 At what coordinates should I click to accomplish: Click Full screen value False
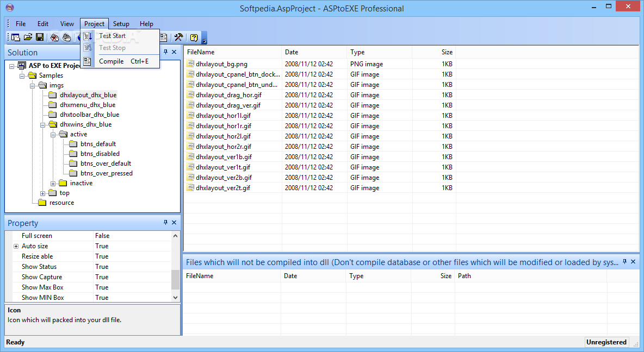tap(102, 236)
